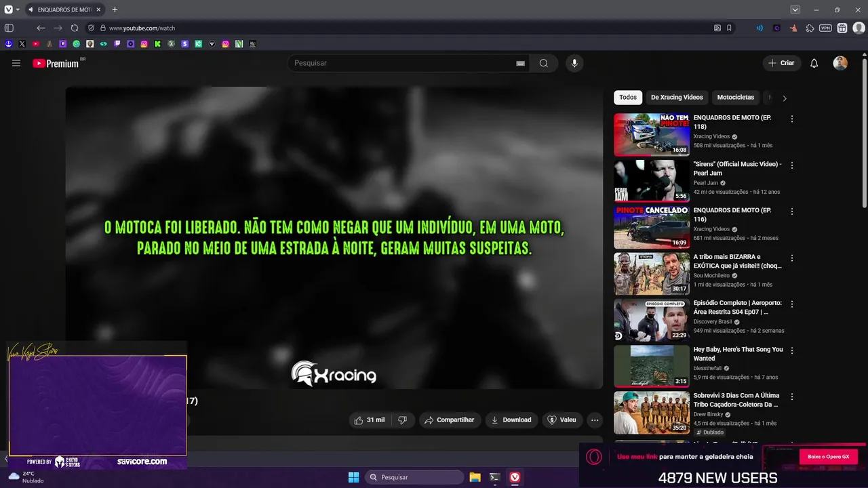
Task: Open the Vivaldi menu button
Action: pos(8,9)
